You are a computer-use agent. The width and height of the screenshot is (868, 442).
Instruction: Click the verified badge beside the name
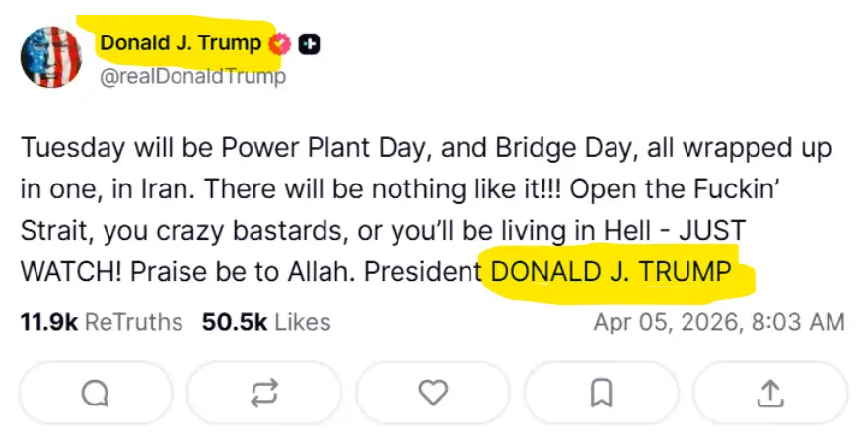tap(280, 44)
